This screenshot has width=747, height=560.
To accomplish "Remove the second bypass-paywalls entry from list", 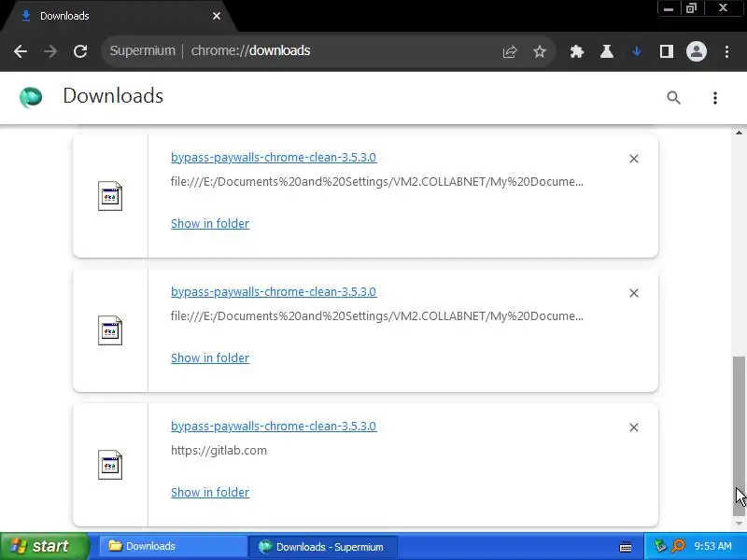I will 634,293.
